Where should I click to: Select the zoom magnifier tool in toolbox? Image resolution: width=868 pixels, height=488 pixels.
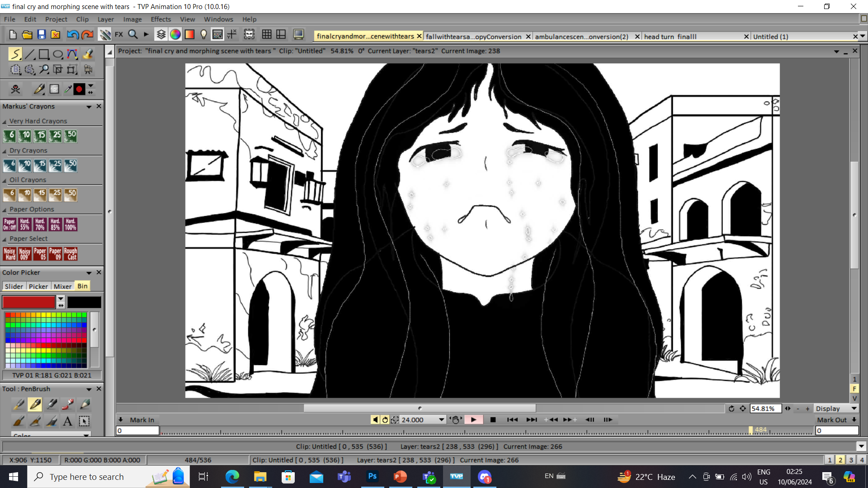click(x=44, y=70)
